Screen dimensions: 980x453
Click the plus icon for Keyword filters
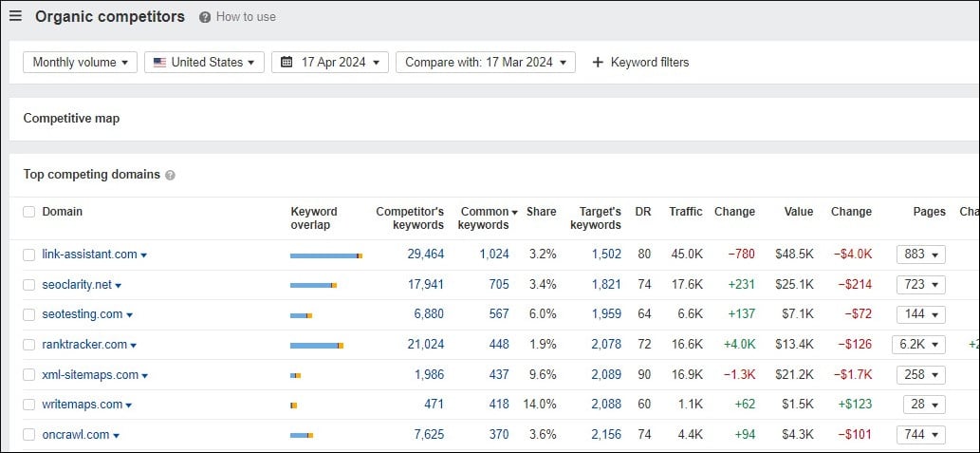click(598, 62)
